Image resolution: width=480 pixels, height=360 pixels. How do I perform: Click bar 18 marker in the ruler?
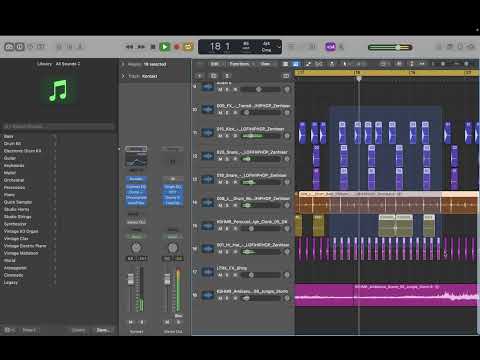click(x=357, y=72)
